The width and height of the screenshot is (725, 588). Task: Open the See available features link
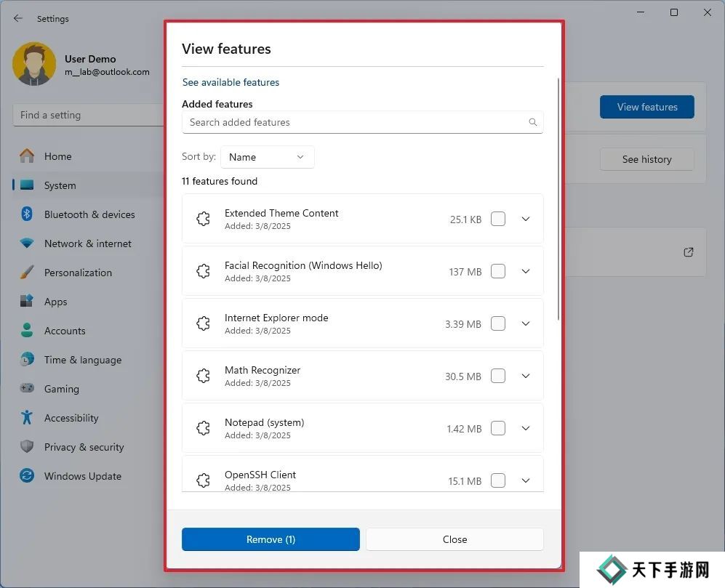231,82
